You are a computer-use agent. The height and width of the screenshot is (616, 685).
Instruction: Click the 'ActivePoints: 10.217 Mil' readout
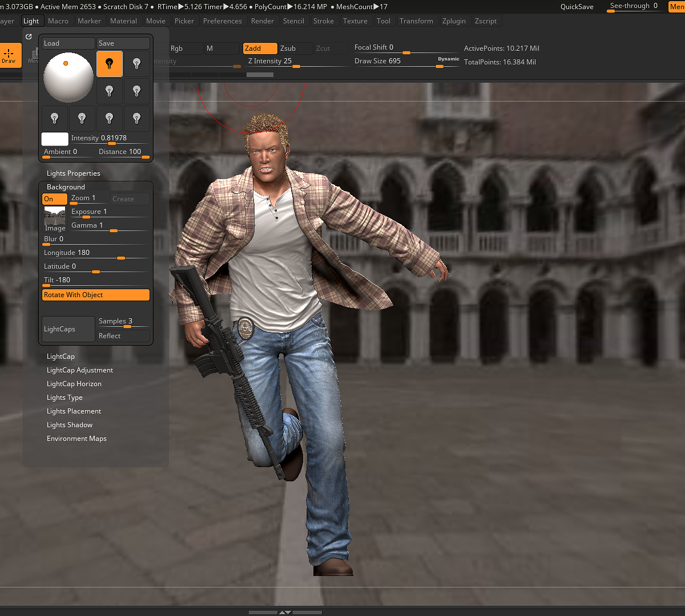pyautogui.click(x=502, y=48)
